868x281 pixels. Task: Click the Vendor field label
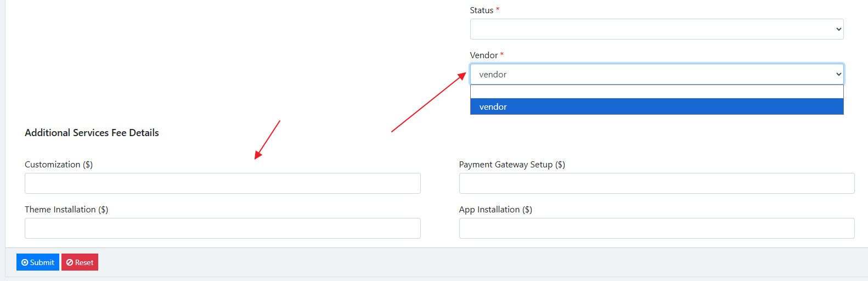point(483,55)
